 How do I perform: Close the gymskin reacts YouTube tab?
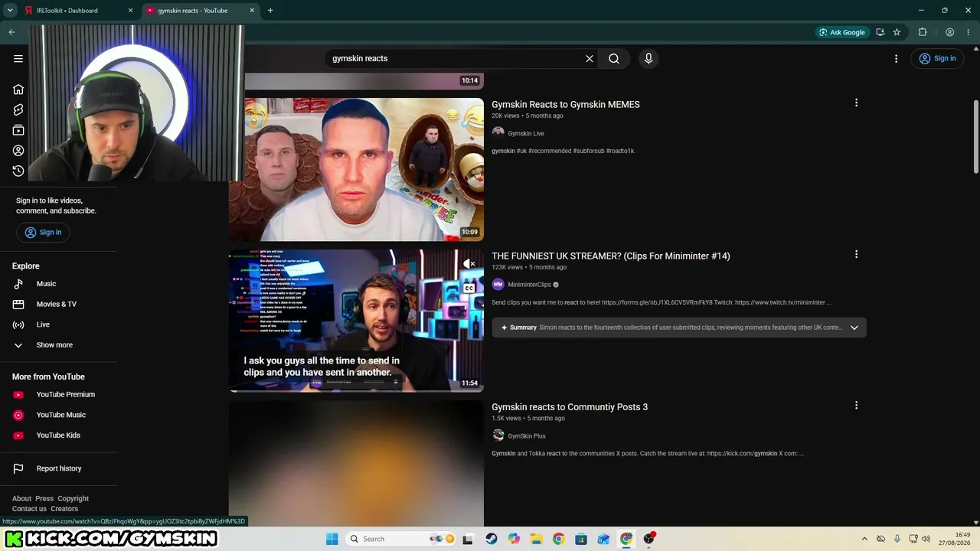tap(252, 11)
